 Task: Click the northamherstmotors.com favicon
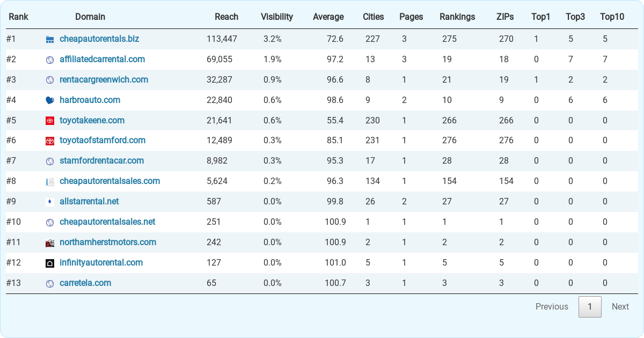pos(50,242)
